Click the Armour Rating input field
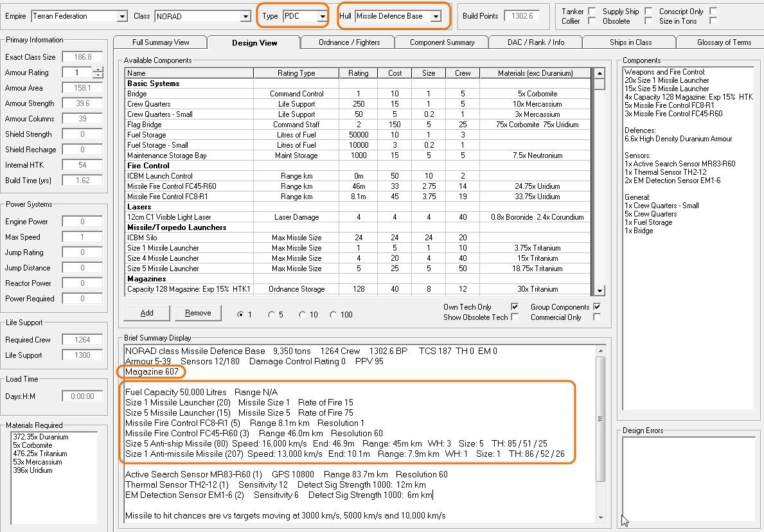This screenshot has width=764, height=532. coord(77,73)
